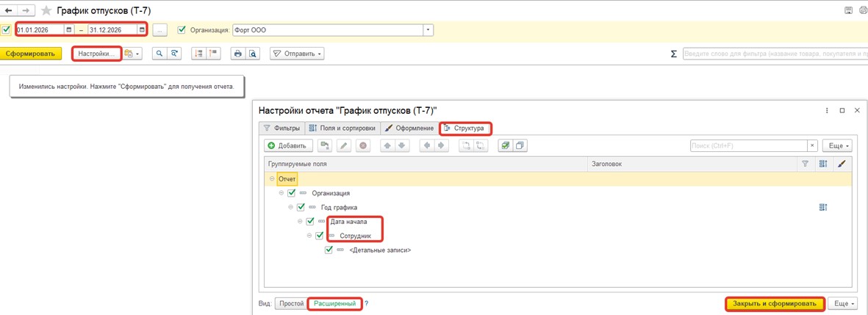This screenshot has width=868, height=315.
Task: Click the Print report icon
Action: tap(237, 54)
